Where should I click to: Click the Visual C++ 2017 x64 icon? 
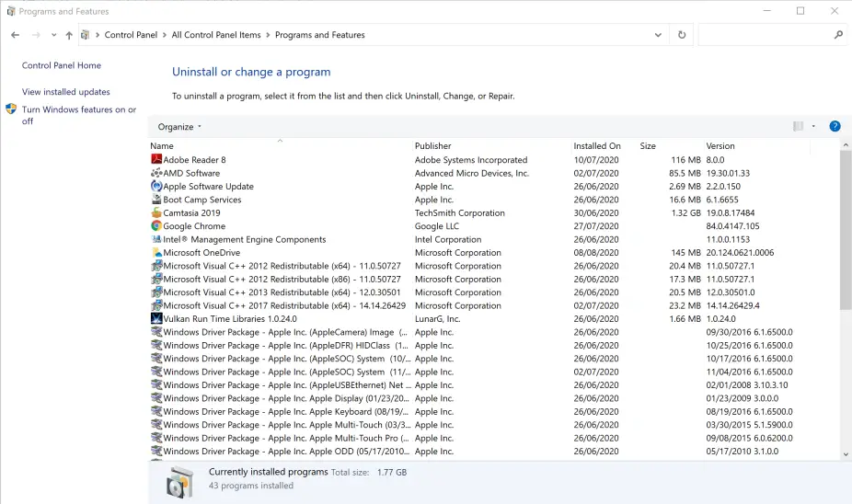(x=156, y=305)
